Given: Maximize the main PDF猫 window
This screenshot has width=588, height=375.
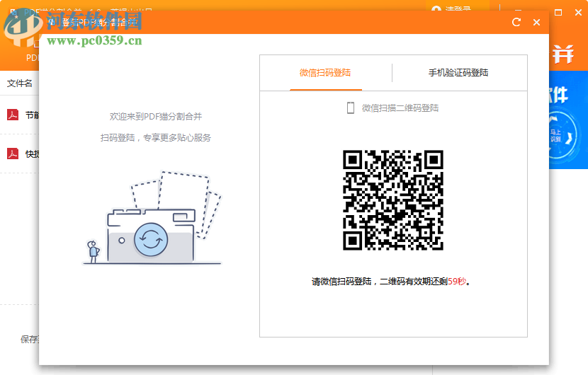Looking at the screenshot, I should pyautogui.click(x=558, y=12).
